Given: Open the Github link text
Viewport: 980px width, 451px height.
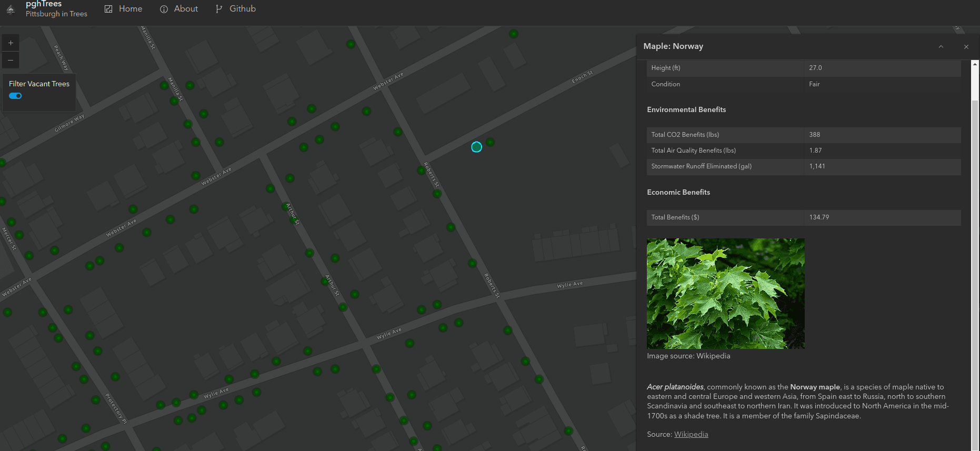Looking at the screenshot, I should pos(243,9).
